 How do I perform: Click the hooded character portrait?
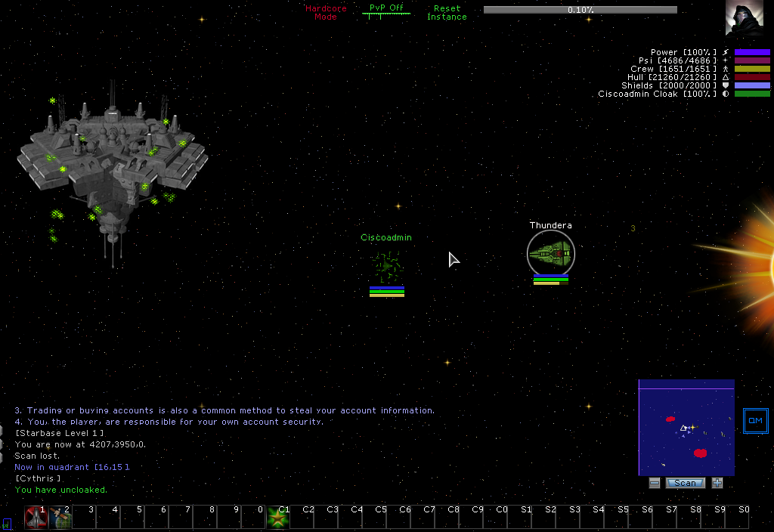click(744, 17)
